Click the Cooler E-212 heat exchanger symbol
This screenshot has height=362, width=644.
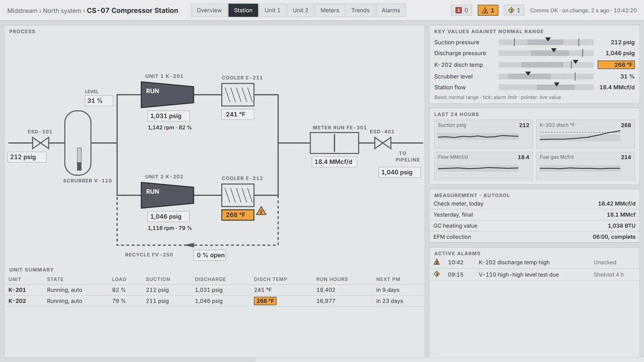pos(238,195)
